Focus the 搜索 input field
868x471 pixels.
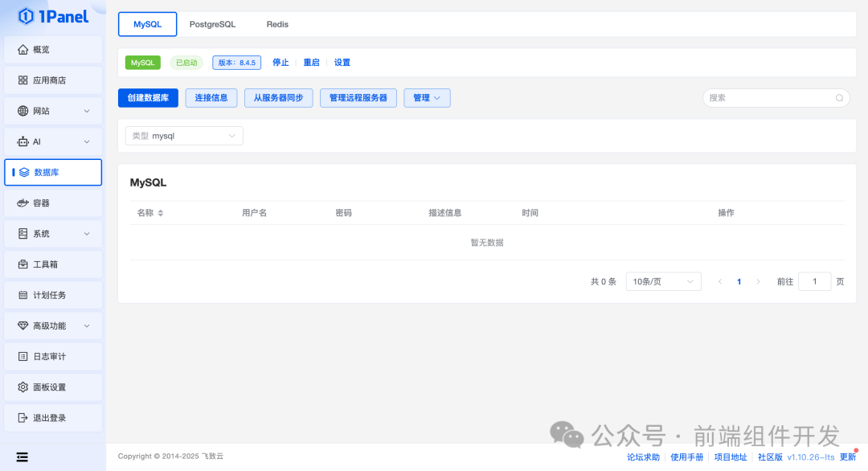(x=776, y=98)
